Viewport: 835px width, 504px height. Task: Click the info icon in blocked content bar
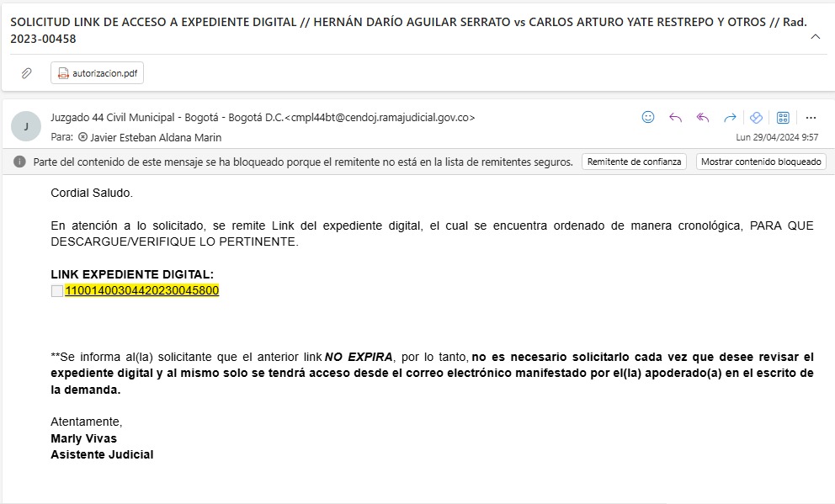pyautogui.click(x=19, y=162)
